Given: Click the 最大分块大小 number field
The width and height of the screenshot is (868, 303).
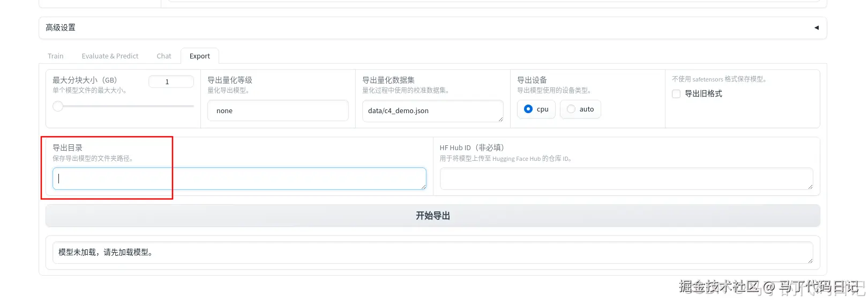Looking at the screenshot, I should [171, 82].
